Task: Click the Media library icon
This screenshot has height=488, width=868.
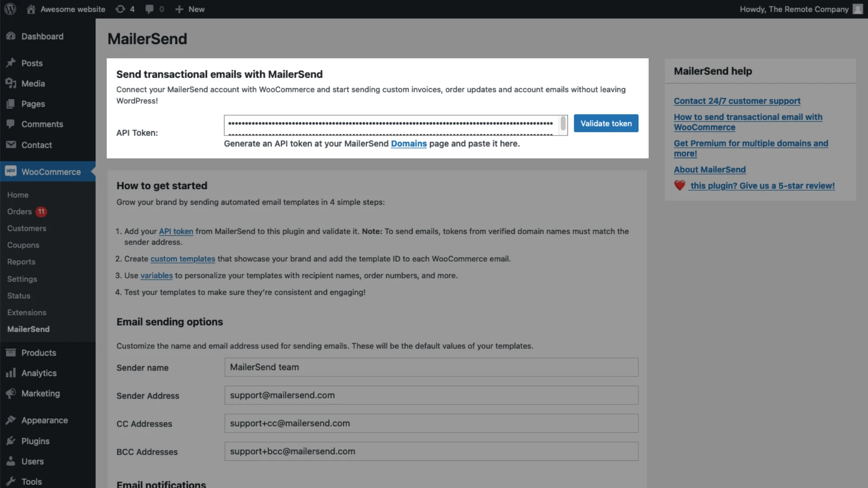Action: 11,83
